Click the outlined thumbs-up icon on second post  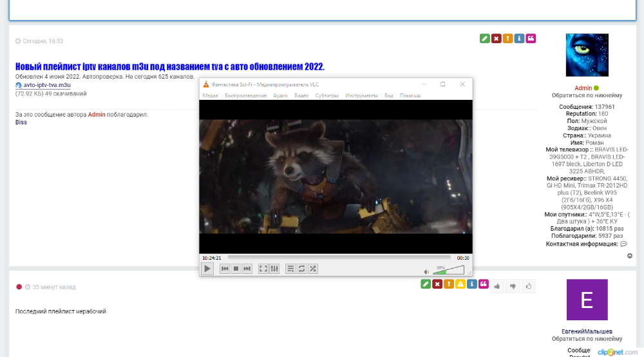(529, 286)
